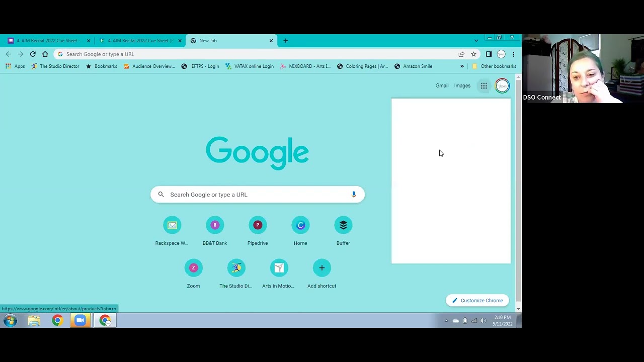Viewport: 644px width, 362px height.
Task: Close the second AIM Recital tab
Action: [x=180, y=41]
